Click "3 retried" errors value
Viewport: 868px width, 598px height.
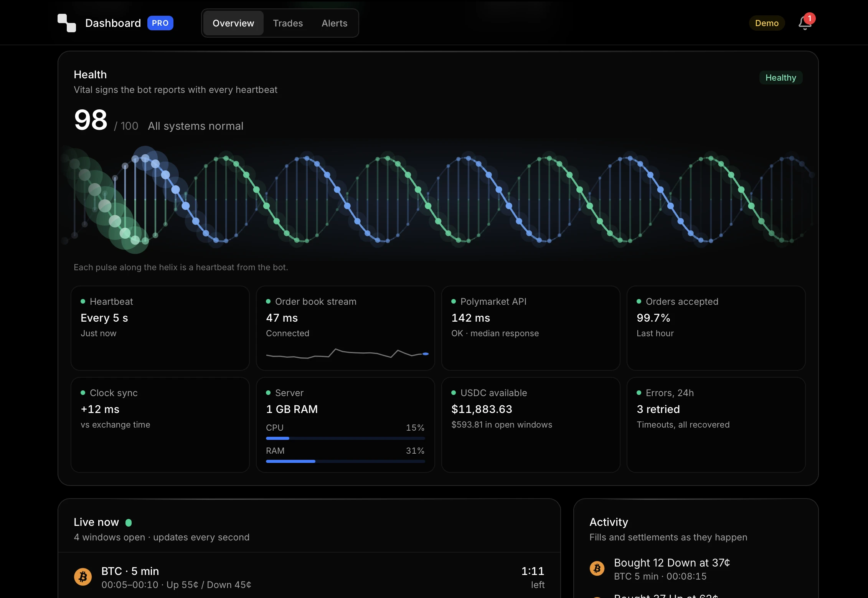click(x=658, y=409)
